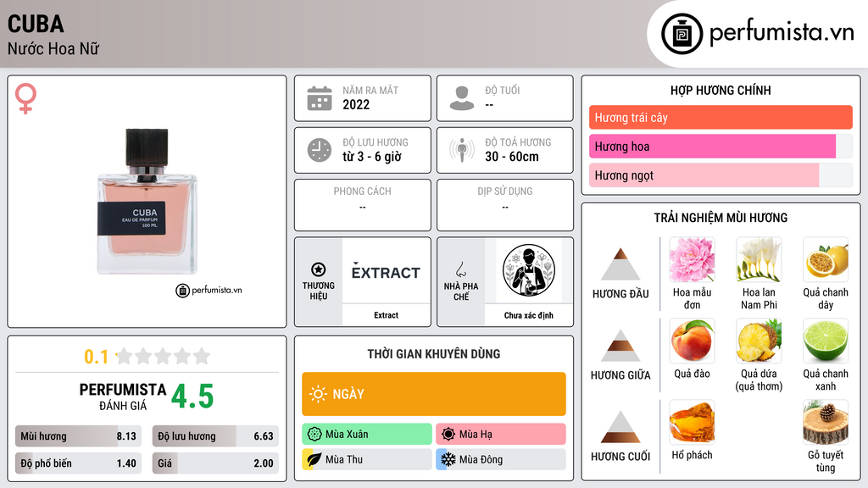Click the green Mùa Xuân season bar
Screen dimensions: 868x488
point(367,435)
